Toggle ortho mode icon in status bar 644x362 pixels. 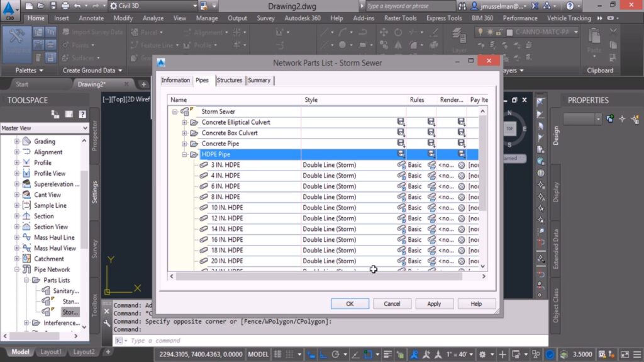[323, 354]
